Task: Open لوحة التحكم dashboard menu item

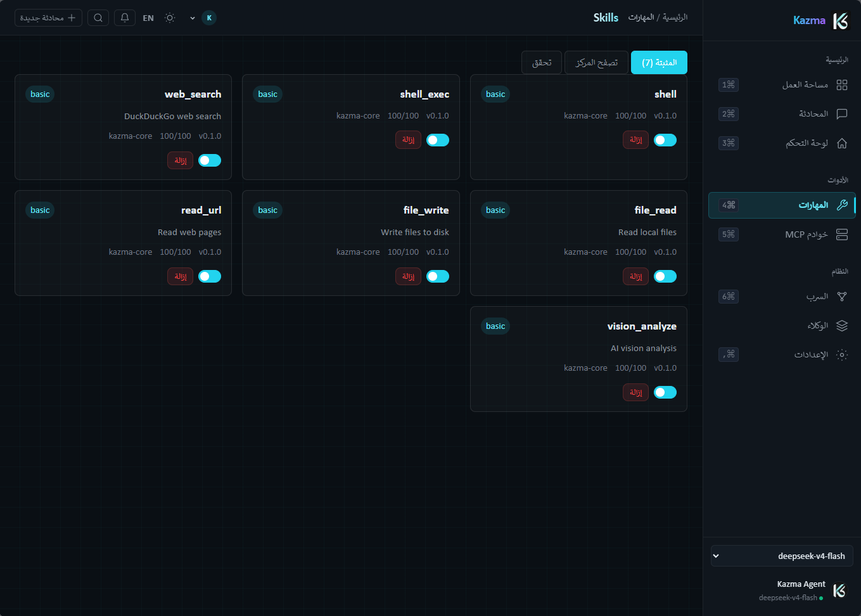Action: pyautogui.click(x=782, y=143)
